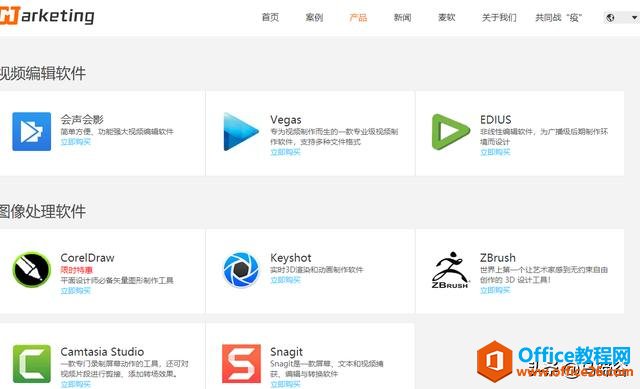The image size is (640, 389).
Task: Click the Vegas blue play-triangle icon
Action: [x=241, y=131]
